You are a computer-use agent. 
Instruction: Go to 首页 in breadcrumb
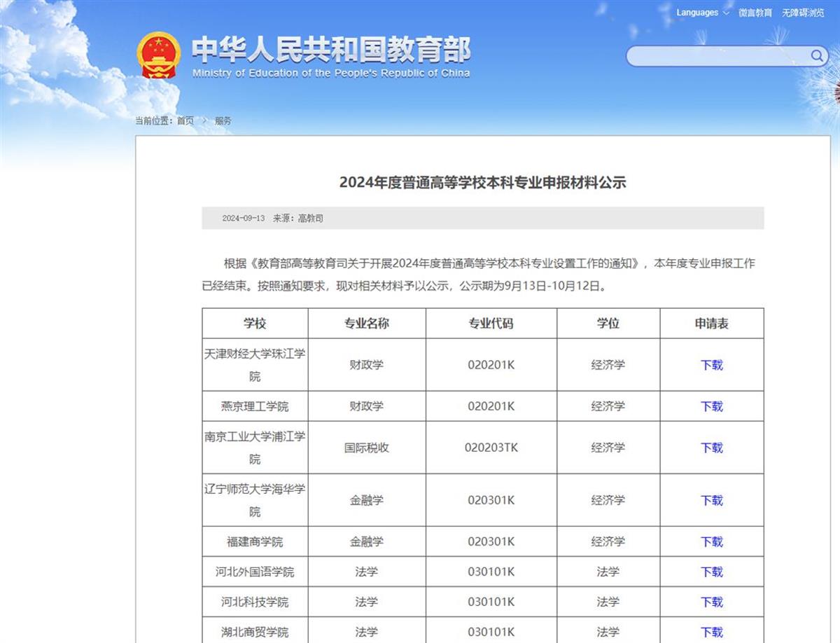pyautogui.click(x=185, y=120)
